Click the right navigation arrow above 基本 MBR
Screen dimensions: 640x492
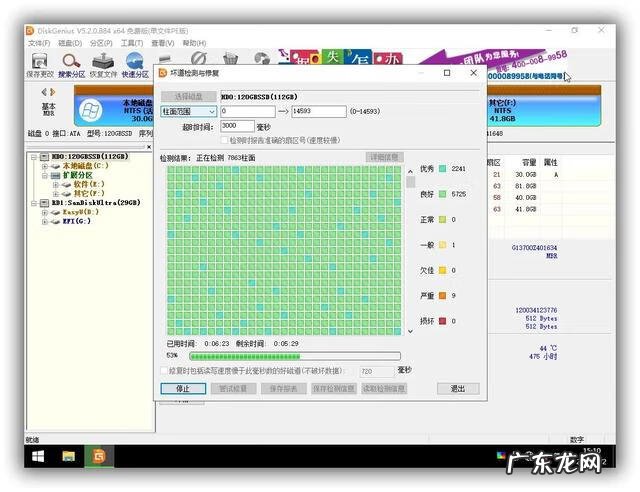(x=53, y=92)
